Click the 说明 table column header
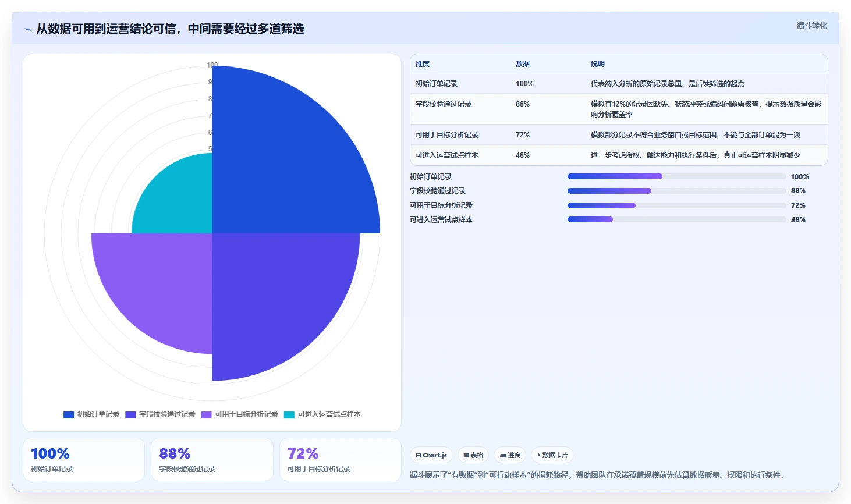851x504 pixels. (x=598, y=64)
